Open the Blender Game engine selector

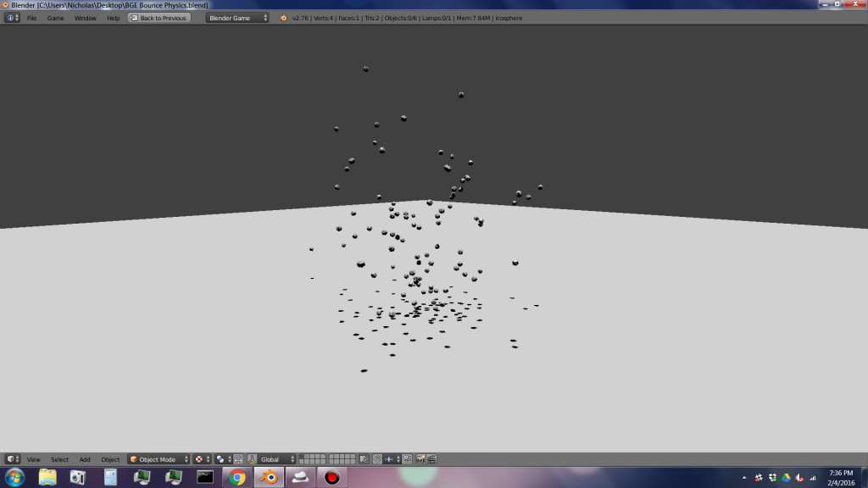point(237,17)
